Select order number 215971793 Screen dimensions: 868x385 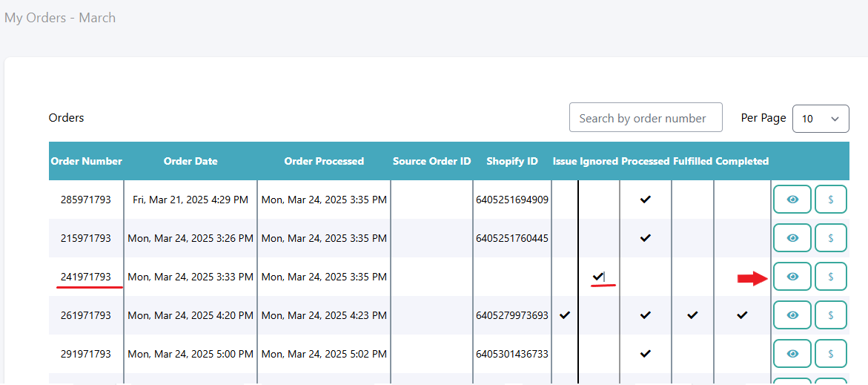[x=86, y=238]
